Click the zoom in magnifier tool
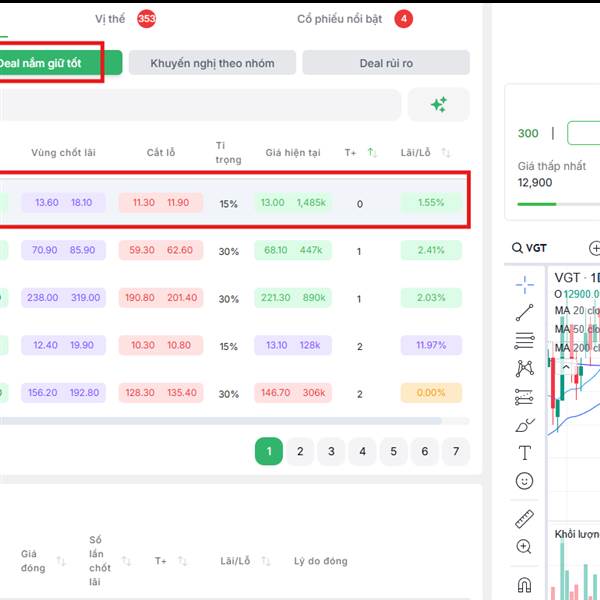 click(x=524, y=547)
